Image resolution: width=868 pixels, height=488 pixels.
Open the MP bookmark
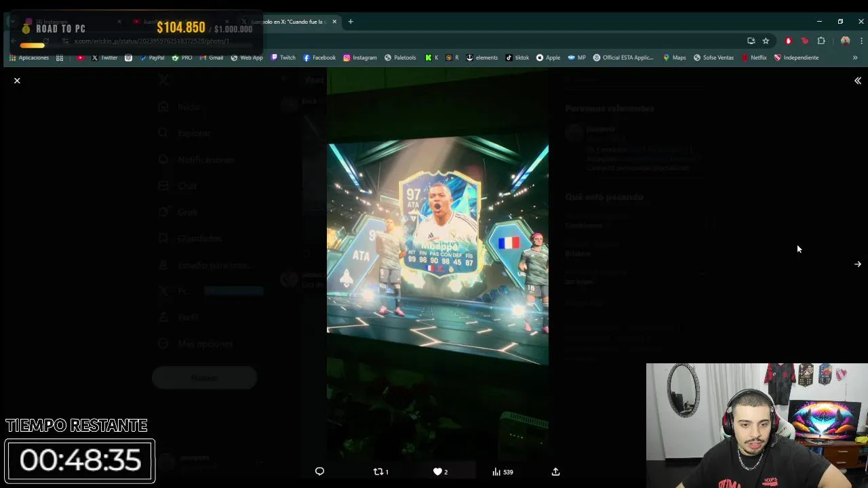coord(576,58)
